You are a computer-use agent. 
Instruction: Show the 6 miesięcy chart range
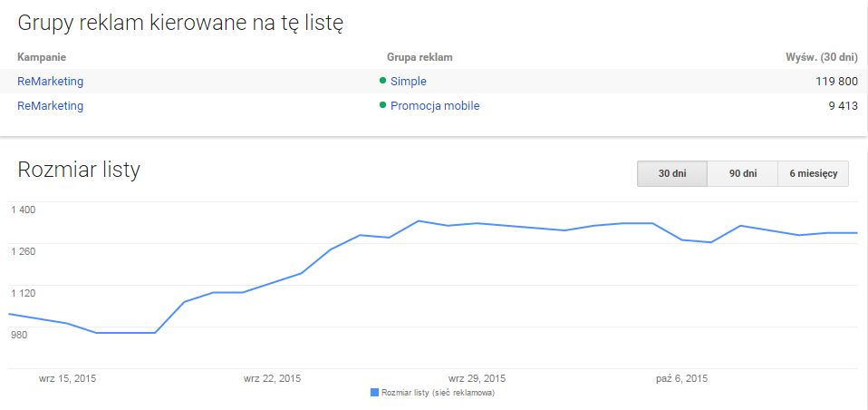click(813, 173)
